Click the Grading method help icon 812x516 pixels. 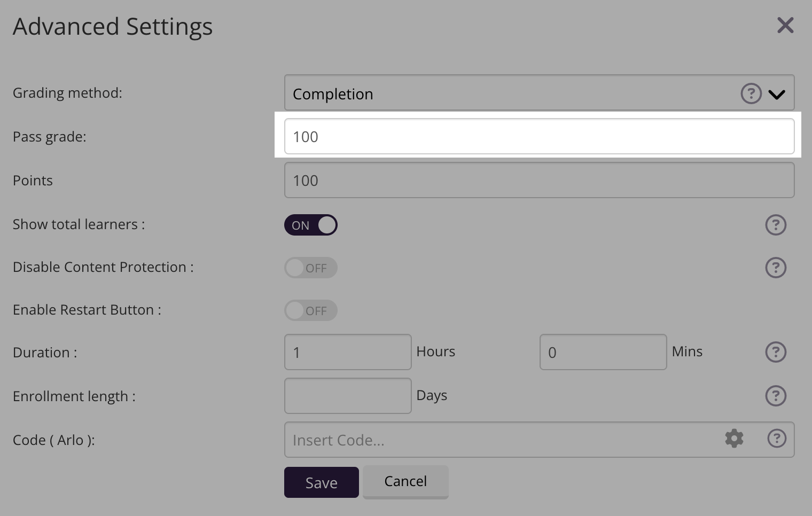point(751,93)
